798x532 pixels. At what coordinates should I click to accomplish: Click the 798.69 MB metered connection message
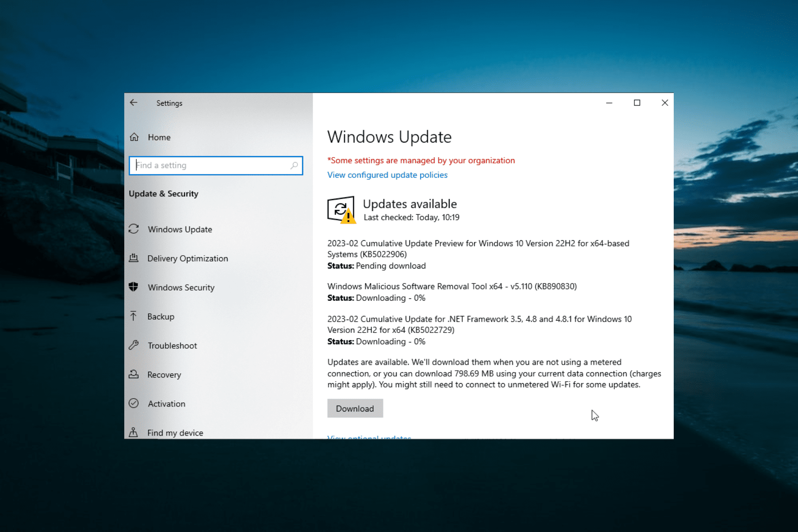[494, 373]
